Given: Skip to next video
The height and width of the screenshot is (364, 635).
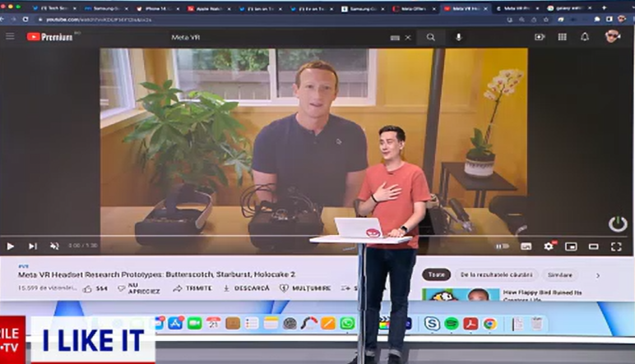Looking at the screenshot, I should pyautogui.click(x=33, y=246).
